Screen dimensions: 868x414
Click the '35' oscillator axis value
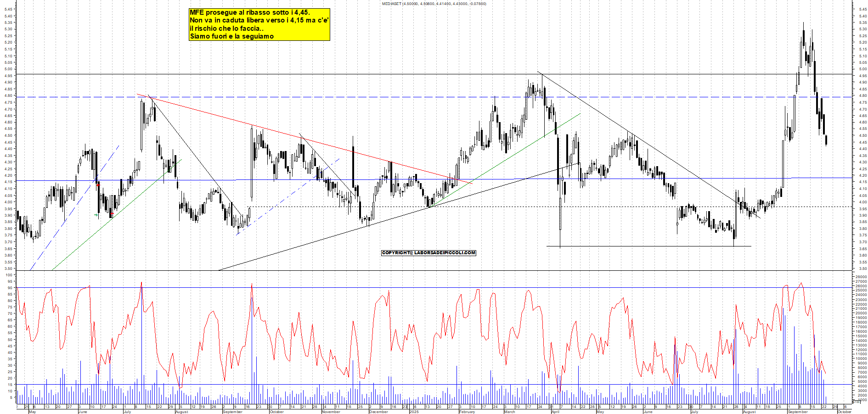click(x=10, y=359)
